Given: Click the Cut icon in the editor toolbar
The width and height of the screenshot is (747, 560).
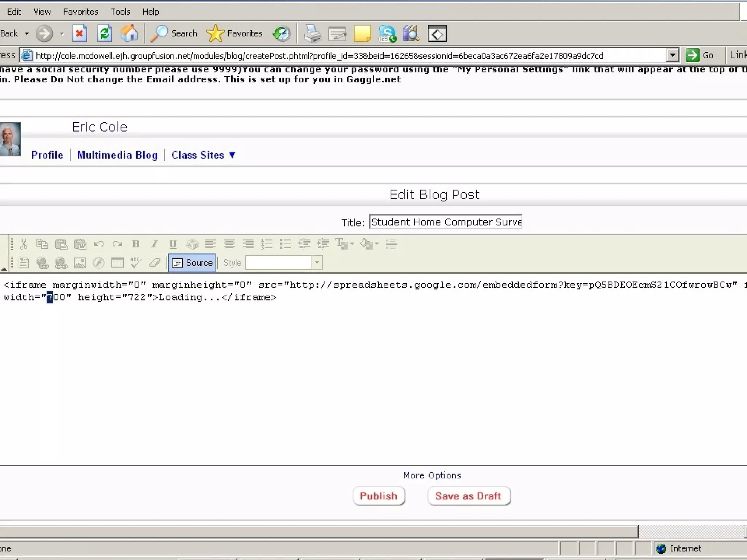Looking at the screenshot, I should [24, 244].
